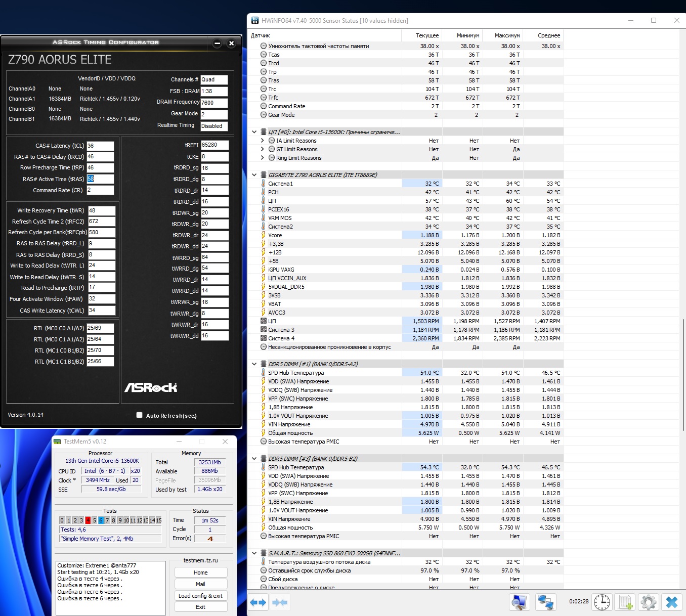Click the monitor icon in HWiNFO bottom toolbar
The image size is (686, 616).
pyautogui.click(x=519, y=602)
